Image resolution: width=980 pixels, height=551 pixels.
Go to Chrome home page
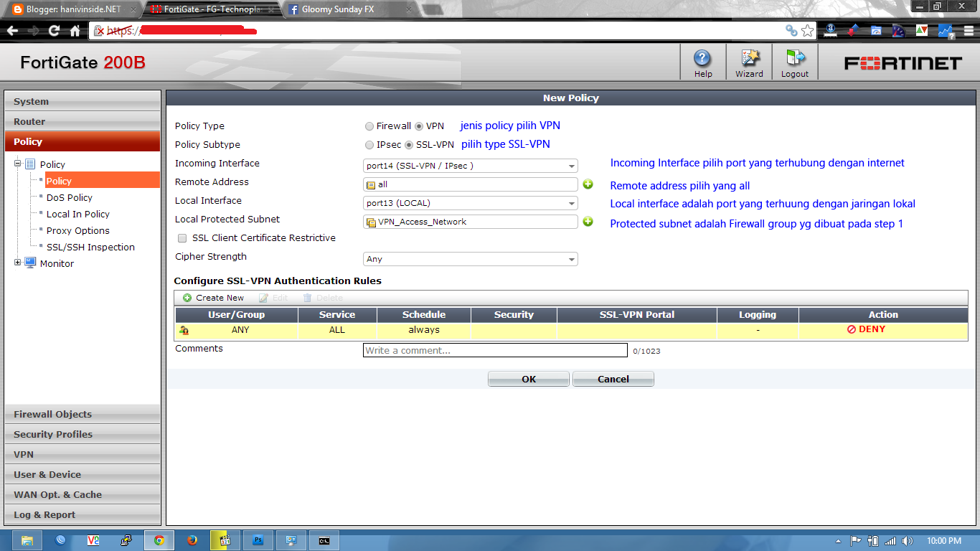tap(75, 31)
